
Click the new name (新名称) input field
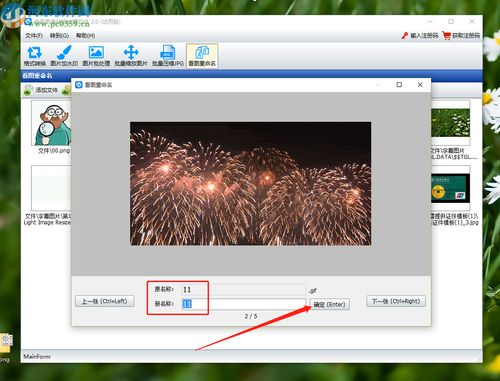[243, 304]
